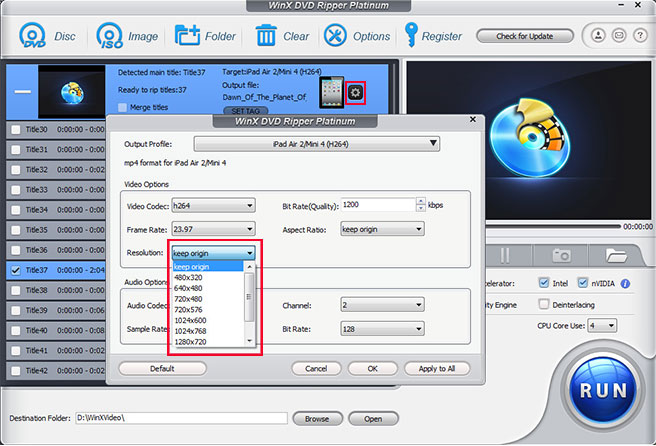The height and width of the screenshot is (446, 656).
Task: Select 480x320 resolution option
Action: [208, 277]
